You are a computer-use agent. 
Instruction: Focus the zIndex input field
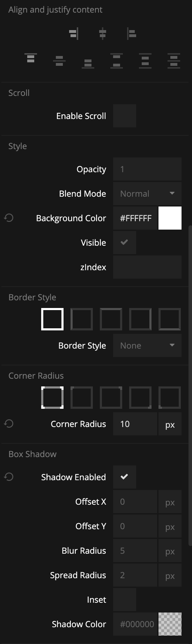click(x=147, y=267)
